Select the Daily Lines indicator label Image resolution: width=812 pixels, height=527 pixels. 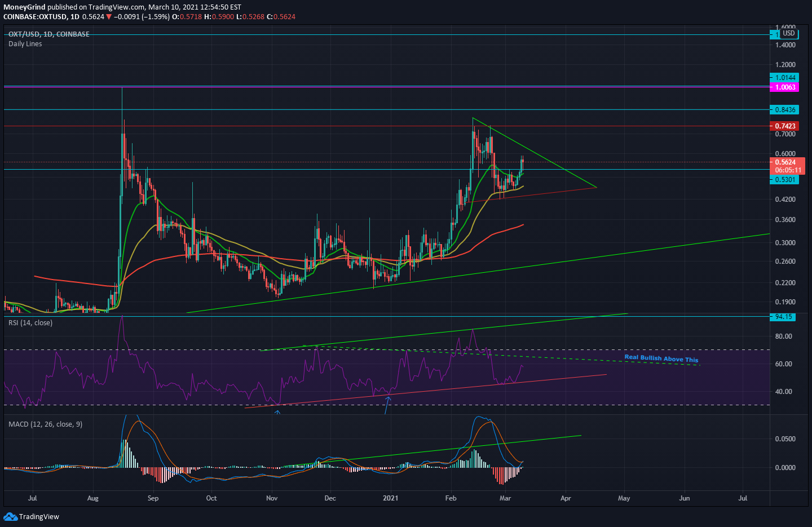[25, 44]
